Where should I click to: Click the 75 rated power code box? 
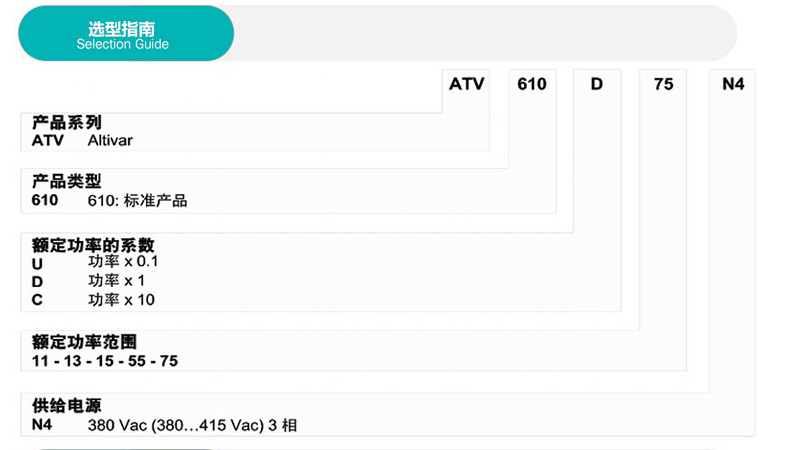pos(663,84)
